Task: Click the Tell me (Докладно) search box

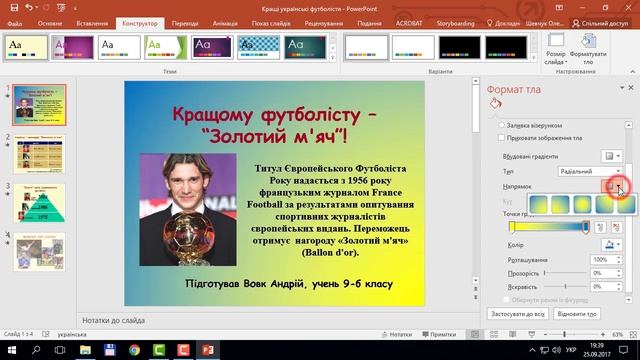Action: click(x=503, y=23)
